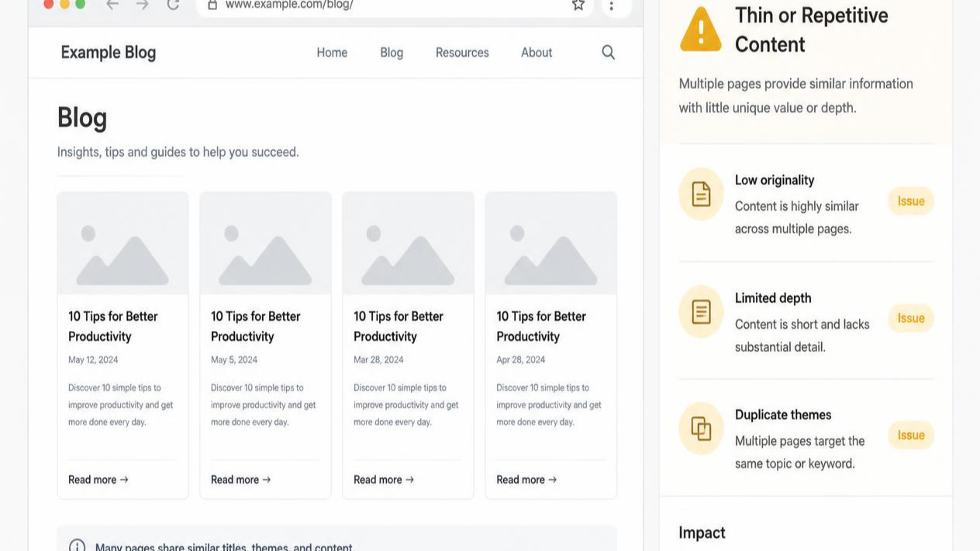Click "Content is short and lacks" description
980x551 pixels.
(x=802, y=336)
